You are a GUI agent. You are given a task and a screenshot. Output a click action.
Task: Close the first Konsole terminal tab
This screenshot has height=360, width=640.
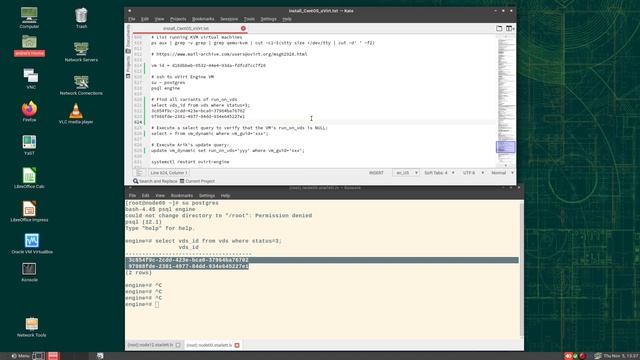(178, 345)
